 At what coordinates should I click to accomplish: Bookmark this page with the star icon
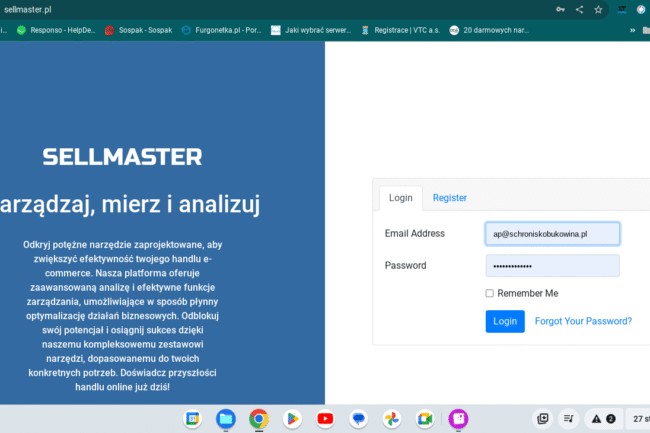coord(598,10)
